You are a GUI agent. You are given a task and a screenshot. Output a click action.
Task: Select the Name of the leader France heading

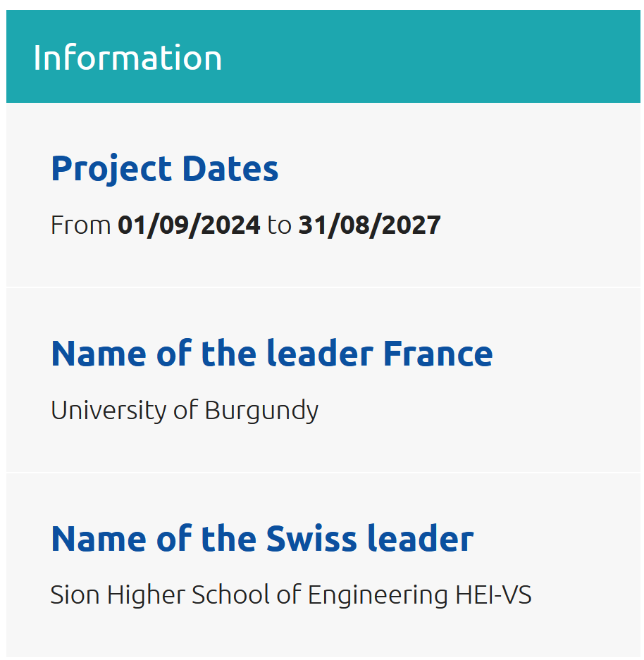click(x=272, y=354)
